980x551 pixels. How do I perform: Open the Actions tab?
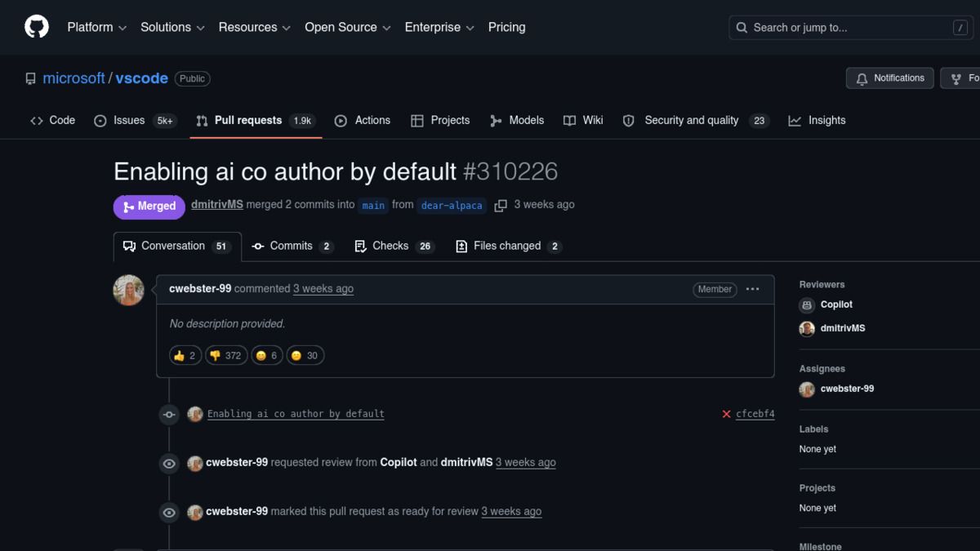click(x=363, y=120)
